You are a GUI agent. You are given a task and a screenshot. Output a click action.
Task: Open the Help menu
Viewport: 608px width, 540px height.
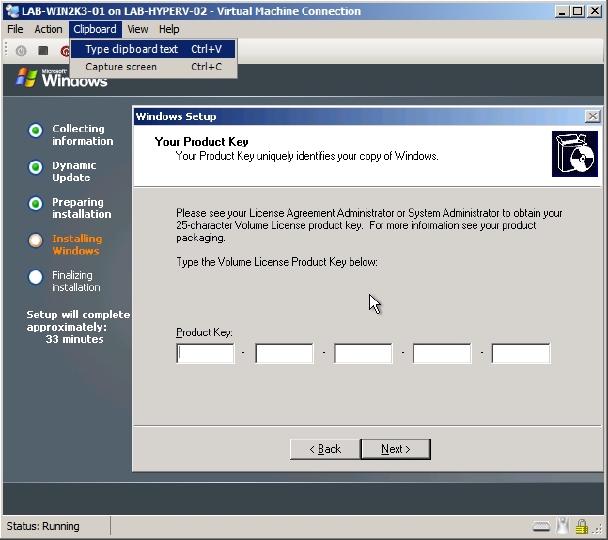tap(169, 29)
